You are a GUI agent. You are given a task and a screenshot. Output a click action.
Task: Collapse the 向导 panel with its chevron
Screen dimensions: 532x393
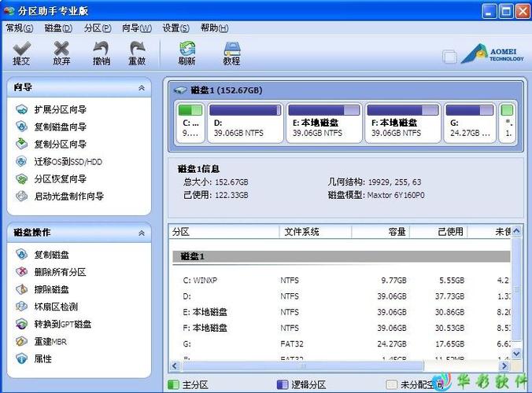point(141,88)
